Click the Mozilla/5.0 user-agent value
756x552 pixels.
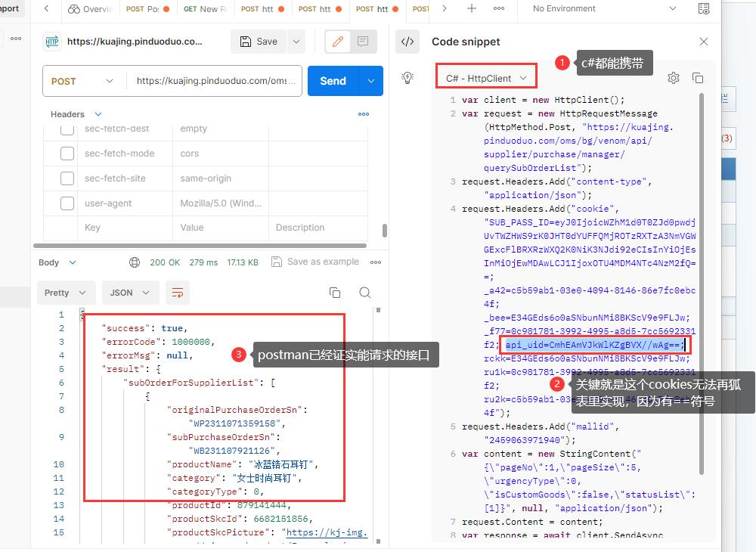point(221,203)
